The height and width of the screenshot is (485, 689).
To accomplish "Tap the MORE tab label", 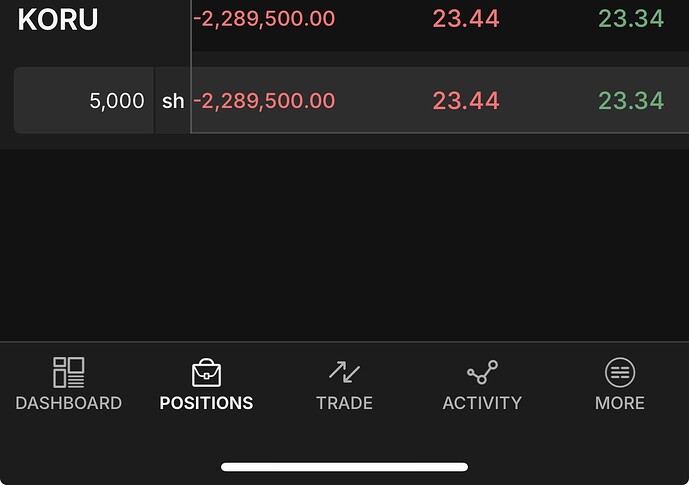I will 620,403.
